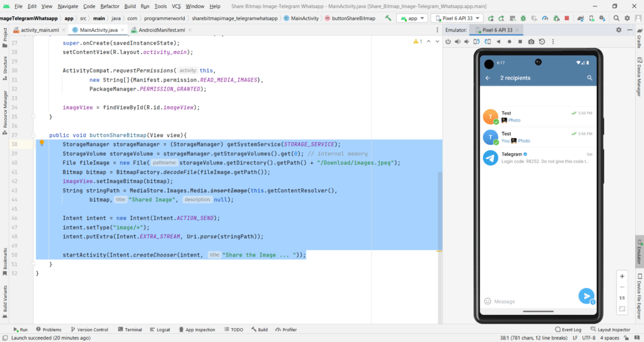
Task: Click emulator Overview square button
Action: pyautogui.click(x=520, y=41)
